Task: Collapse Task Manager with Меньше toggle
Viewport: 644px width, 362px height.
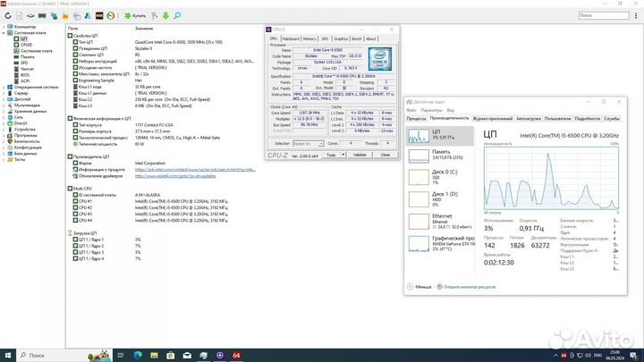Action: click(x=419, y=287)
